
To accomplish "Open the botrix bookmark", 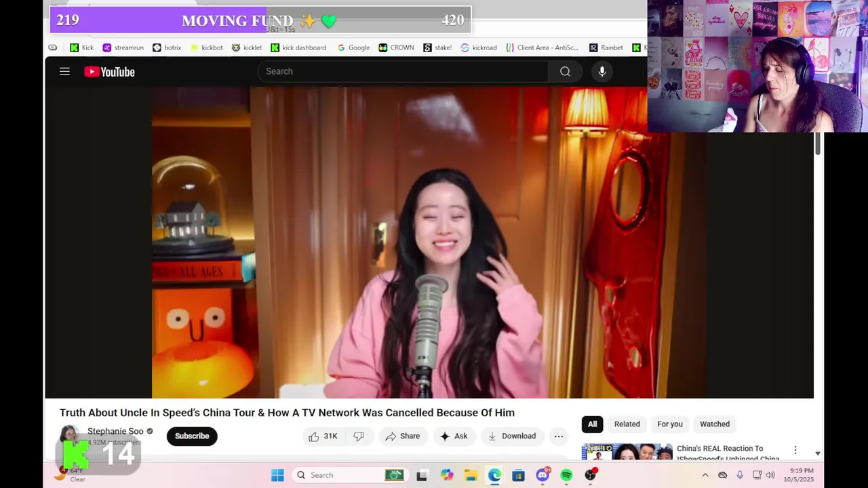I will [x=167, y=47].
